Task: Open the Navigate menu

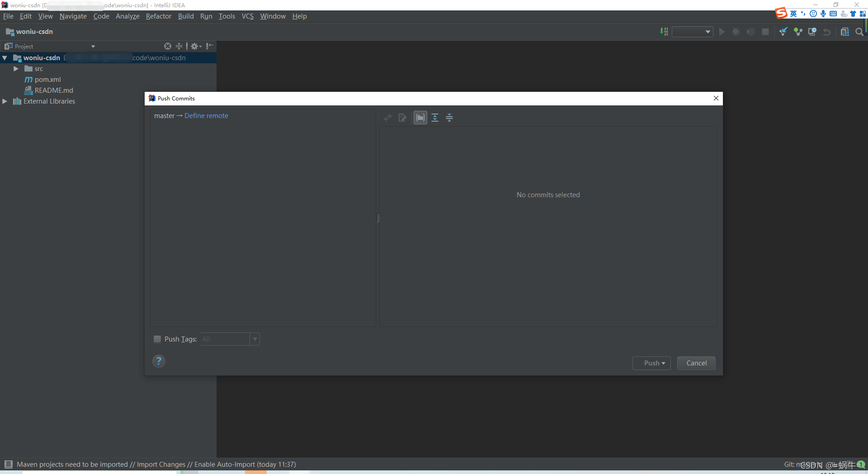Action: tap(73, 16)
